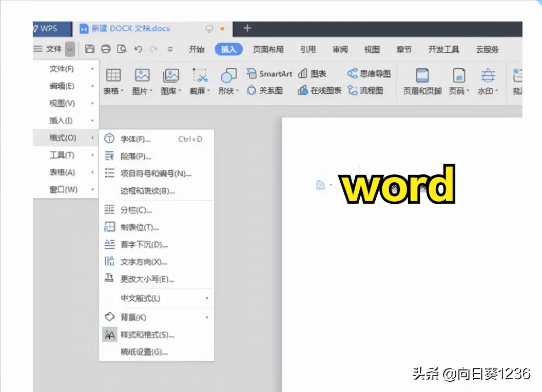Open the 图表 chart tool

click(311, 73)
